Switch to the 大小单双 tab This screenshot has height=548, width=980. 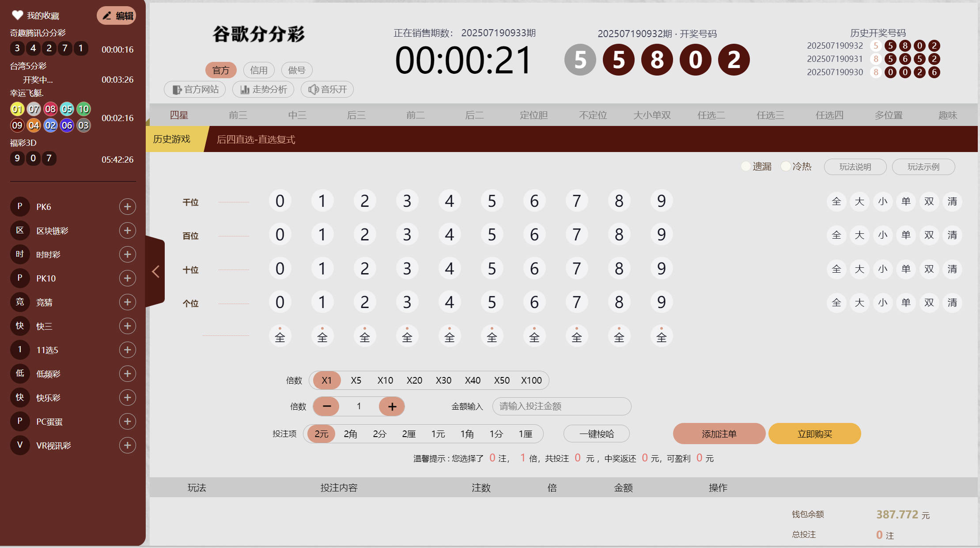tap(651, 115)
